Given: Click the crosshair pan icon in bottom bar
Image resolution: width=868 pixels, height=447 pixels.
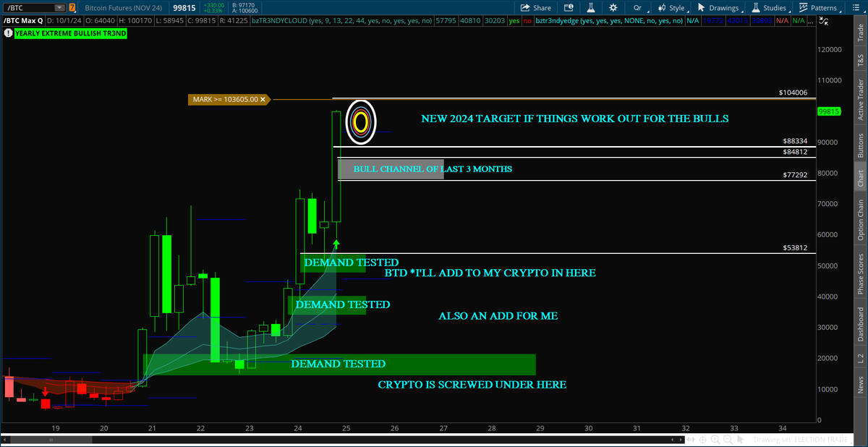Looking at the screenshot, I should pos(702,439).
